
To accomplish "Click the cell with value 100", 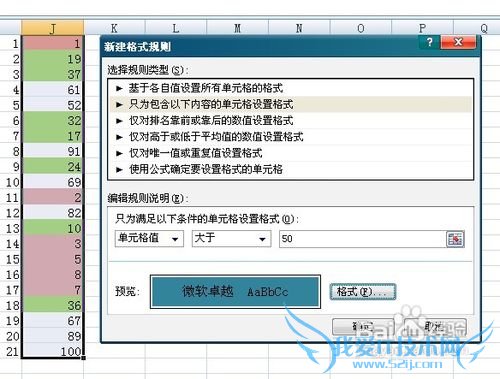I will pos(53,351).
